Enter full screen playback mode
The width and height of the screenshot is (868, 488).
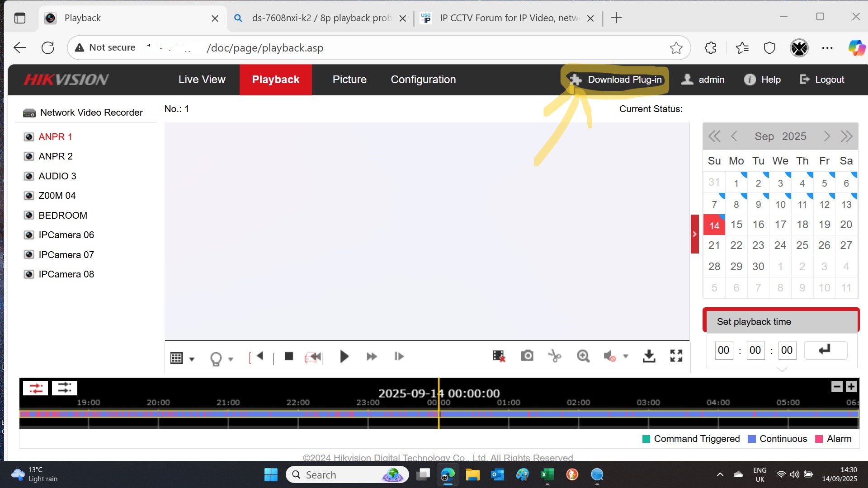pos(676,356)
